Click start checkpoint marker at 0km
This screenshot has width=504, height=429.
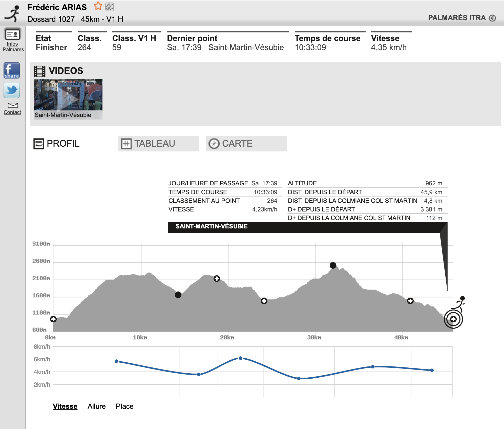(53, 319)
